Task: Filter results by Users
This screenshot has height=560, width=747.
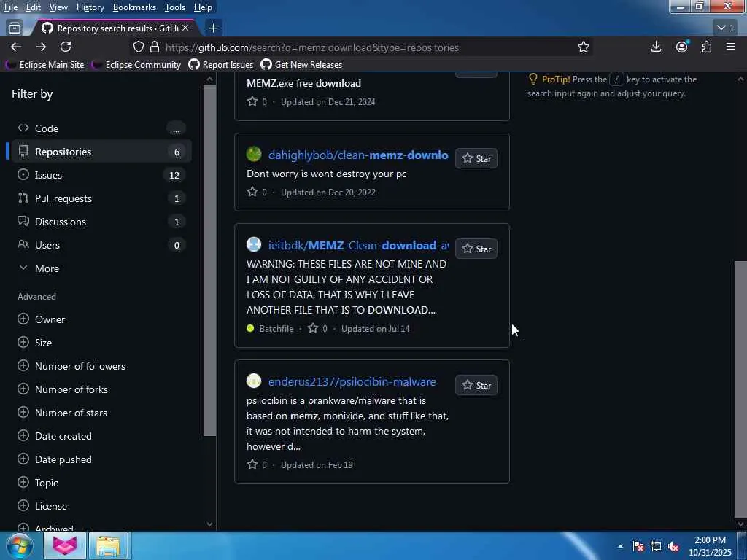Action: (101, 245)
